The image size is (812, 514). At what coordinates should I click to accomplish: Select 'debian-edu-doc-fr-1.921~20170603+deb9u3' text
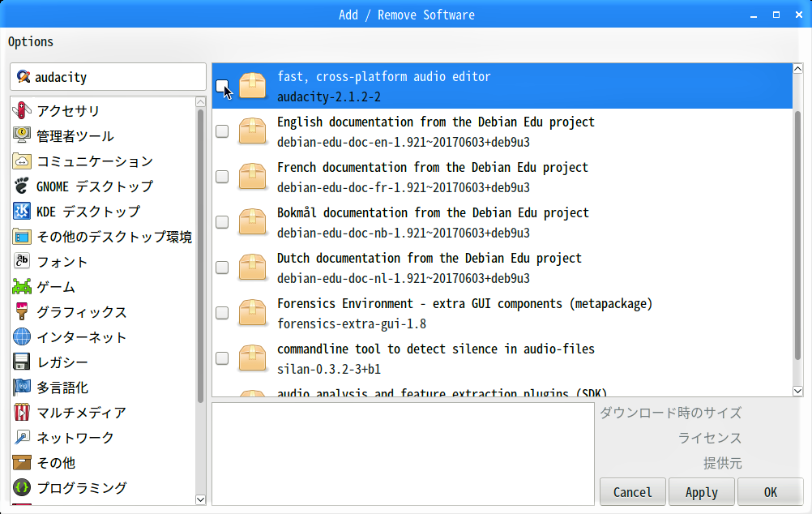pos(404,187)
